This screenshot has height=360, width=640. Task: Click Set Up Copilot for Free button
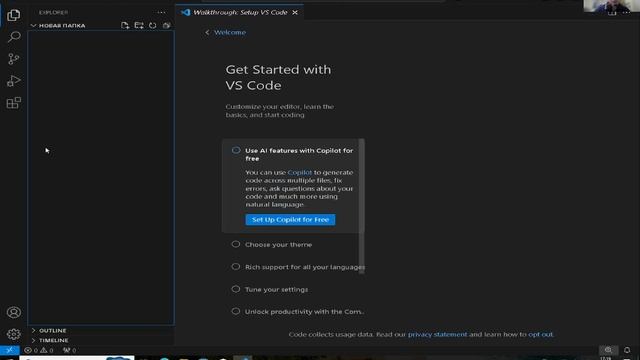(290, 220)
